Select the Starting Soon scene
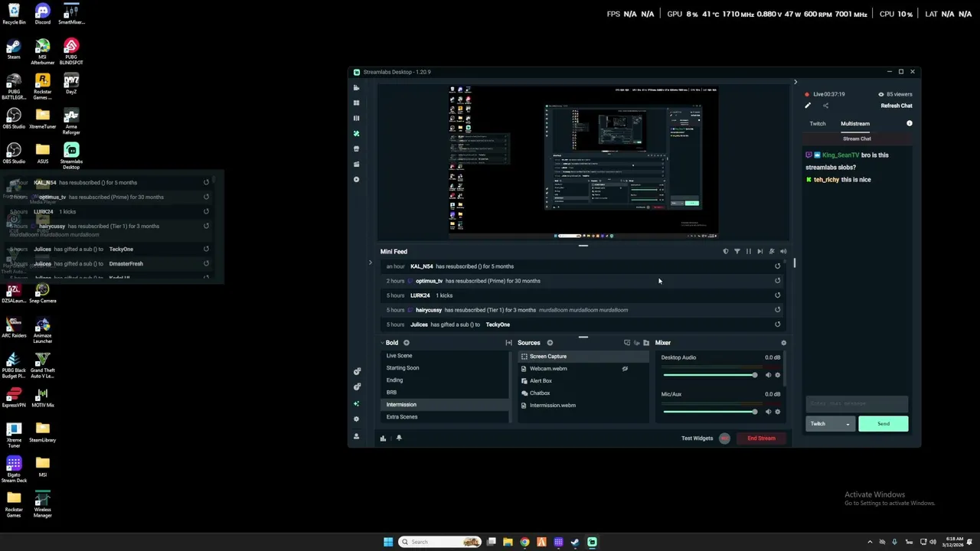Viewport: 980px width, 551px height. pos(444,368)
